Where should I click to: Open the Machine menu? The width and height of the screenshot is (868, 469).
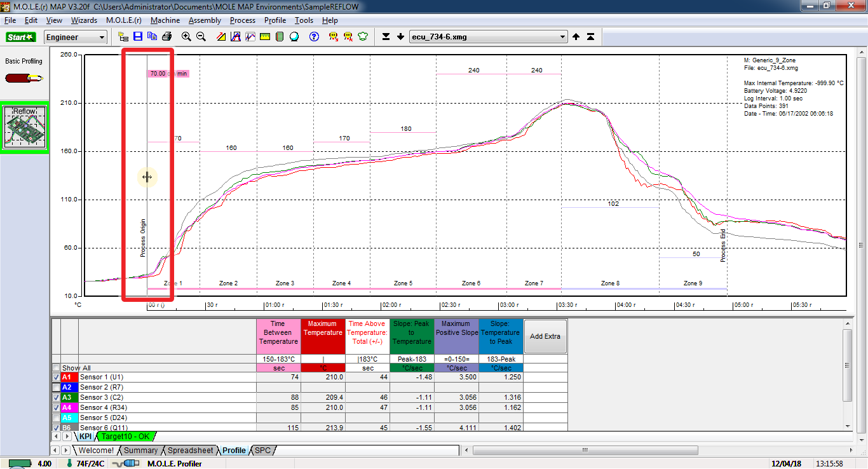(x=165, y=20)
